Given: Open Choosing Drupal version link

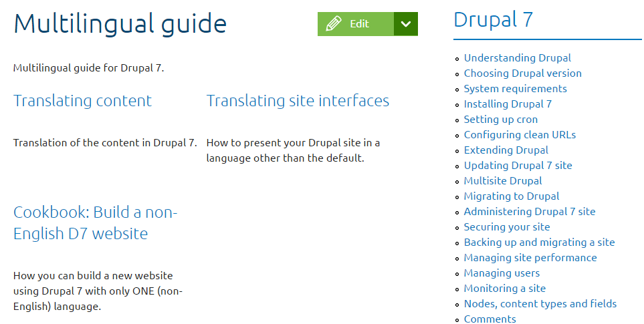Looking at the screenshot, I should click(x=523, y=73).
